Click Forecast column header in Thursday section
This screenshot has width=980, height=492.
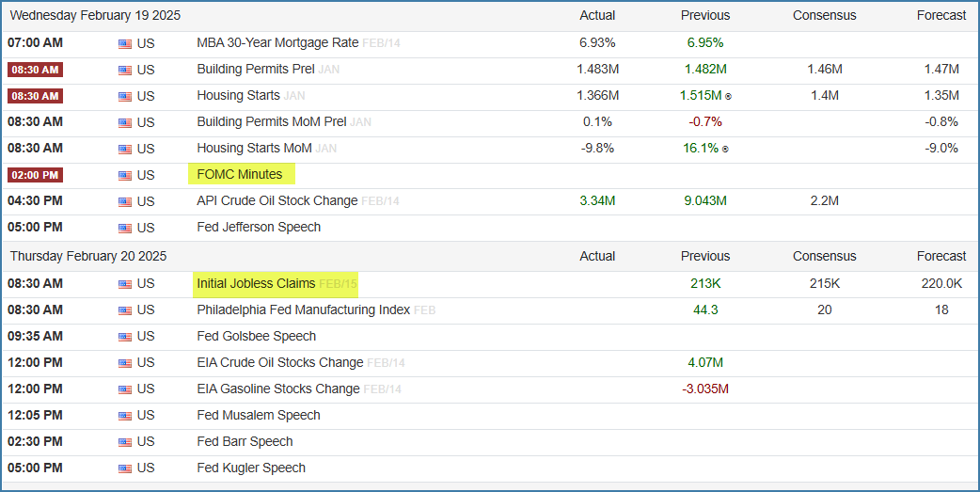[x=941, y=256]
